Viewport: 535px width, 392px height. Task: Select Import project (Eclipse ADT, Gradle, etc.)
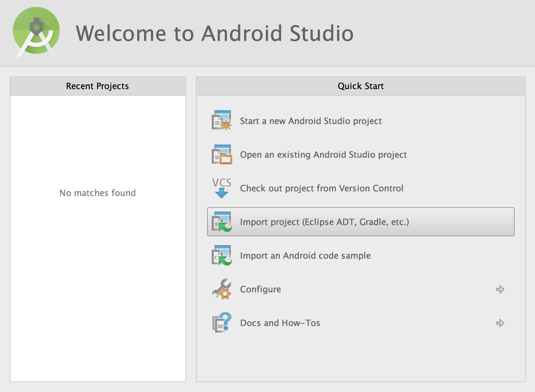coord(361,222)
